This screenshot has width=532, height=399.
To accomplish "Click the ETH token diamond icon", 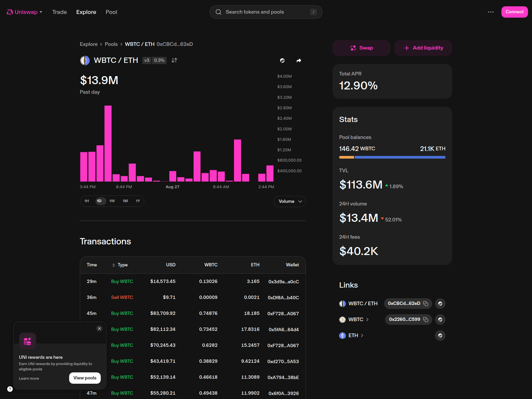I will pos(342,335).
